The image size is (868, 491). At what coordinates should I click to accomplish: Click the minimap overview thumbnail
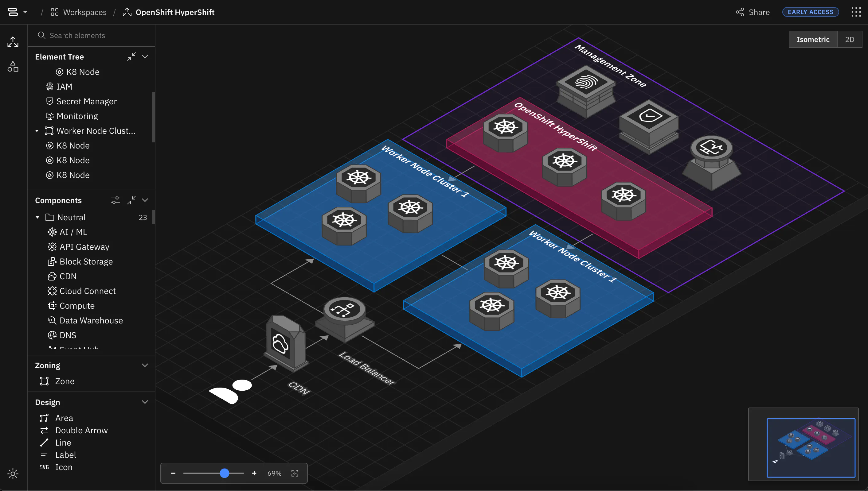[803, 444]
